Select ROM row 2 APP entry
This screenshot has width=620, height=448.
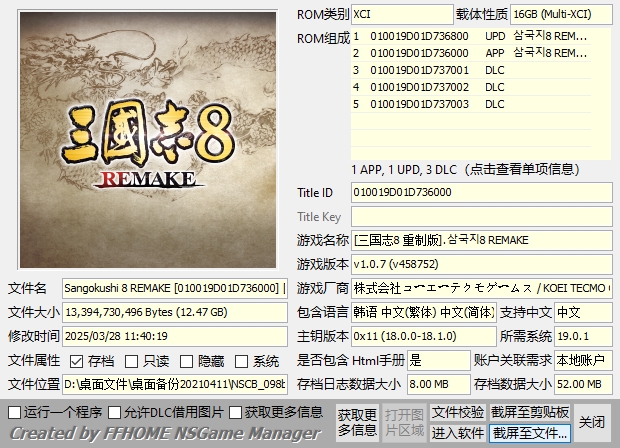tap(420, 53)
